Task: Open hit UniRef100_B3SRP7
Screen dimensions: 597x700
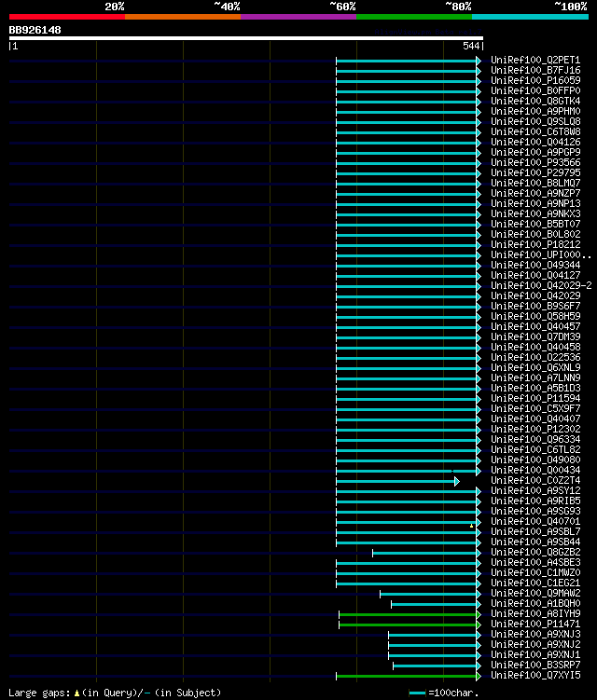Action: click(x=535, y=666)
